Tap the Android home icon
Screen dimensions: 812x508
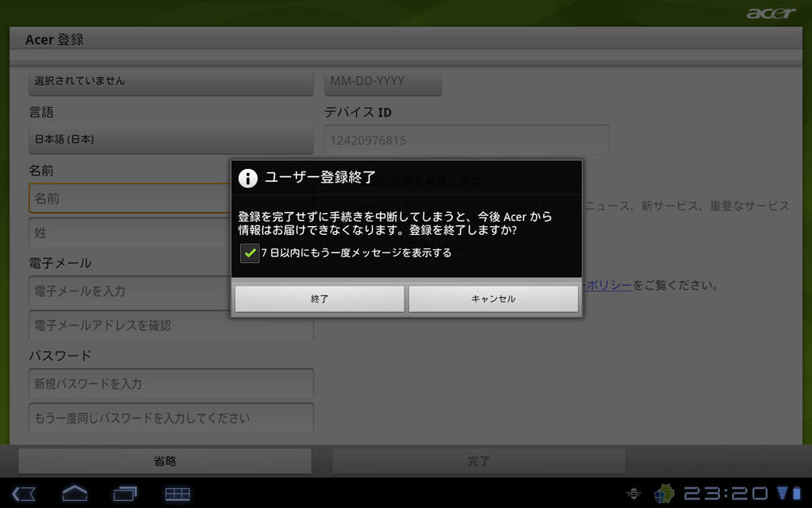75,493
